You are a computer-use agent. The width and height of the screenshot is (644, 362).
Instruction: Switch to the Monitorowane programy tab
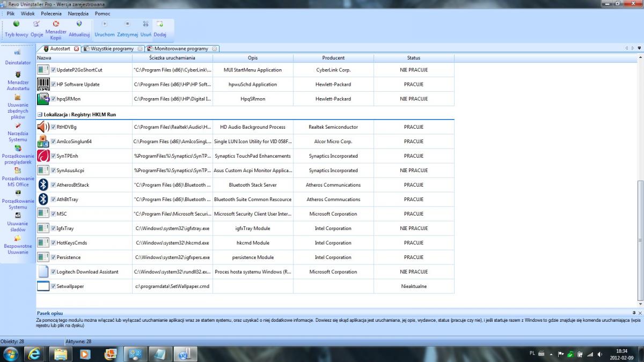[181, 49]
